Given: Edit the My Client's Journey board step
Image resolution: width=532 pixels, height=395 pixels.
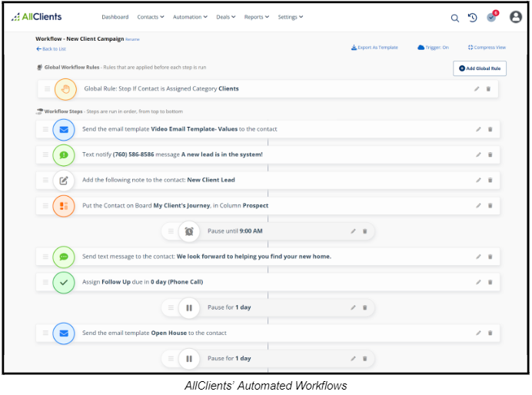Looking at the screenshot, I should pos(478,205).
